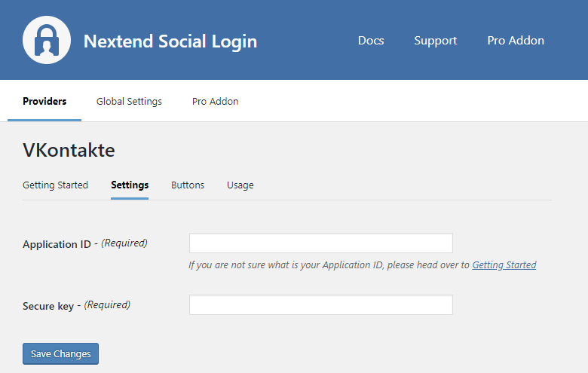Open the Docs link in the header
Screen dimensions: 588x373
[371, 41]
